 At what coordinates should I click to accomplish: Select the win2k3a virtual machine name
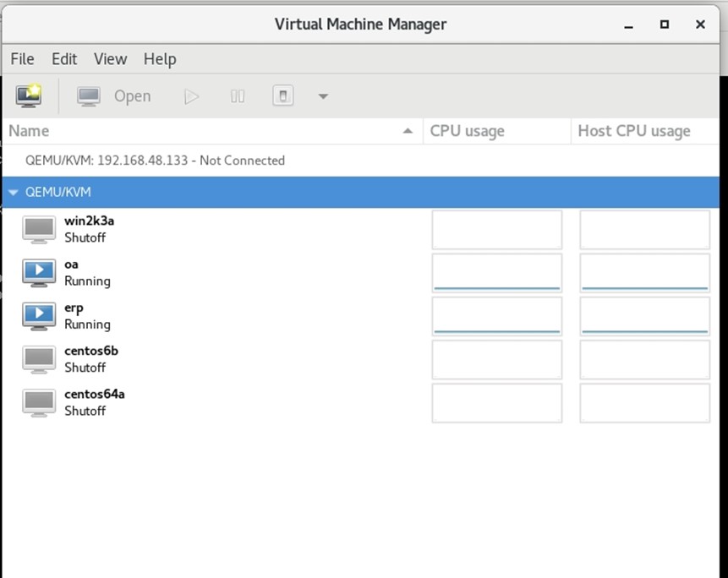coord(89,221)
